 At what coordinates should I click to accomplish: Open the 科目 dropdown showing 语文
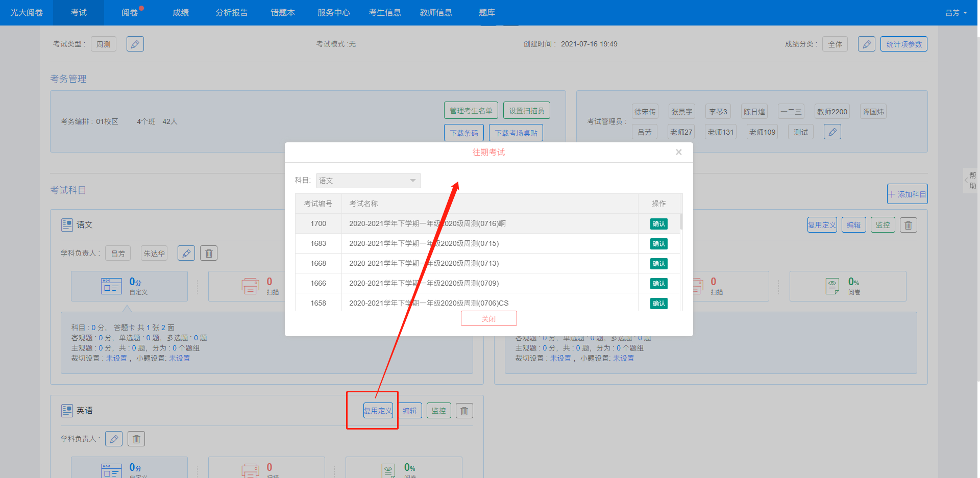click(368, 181)
